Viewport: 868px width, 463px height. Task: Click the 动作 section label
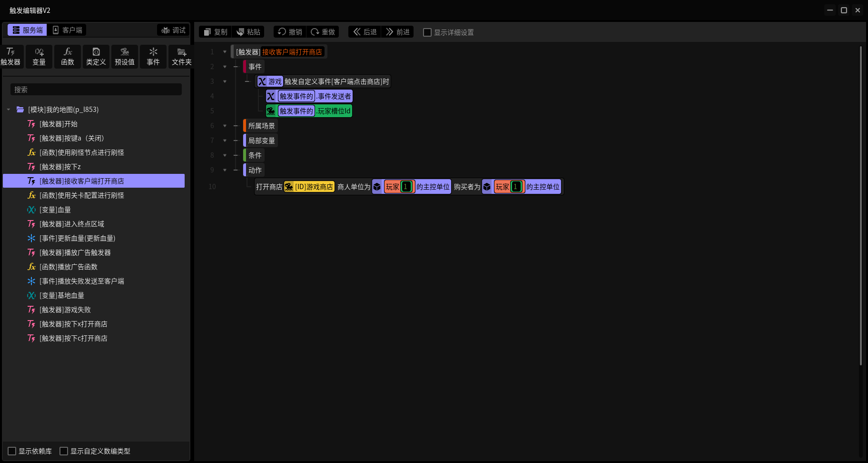point(255,170)
